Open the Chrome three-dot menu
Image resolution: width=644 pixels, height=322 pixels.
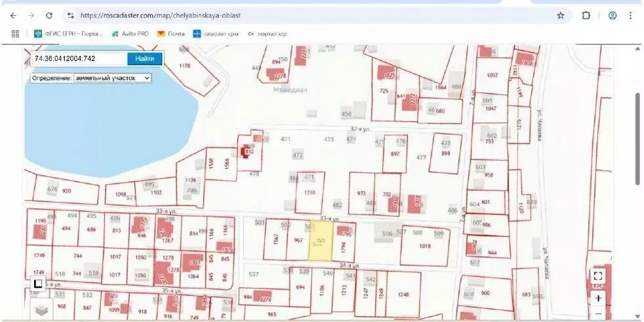[x=631, y=15]
